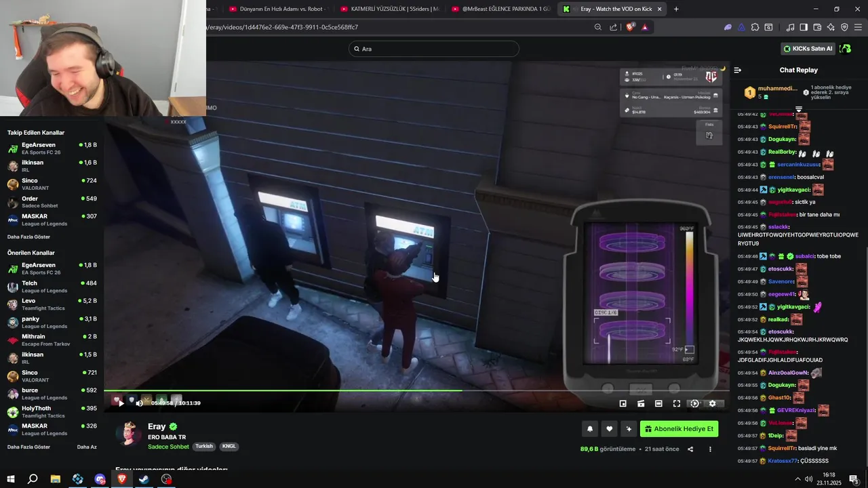Click Abonelik Hediye Et button
Screen dimensions: 868x488
tap(679, 429)
